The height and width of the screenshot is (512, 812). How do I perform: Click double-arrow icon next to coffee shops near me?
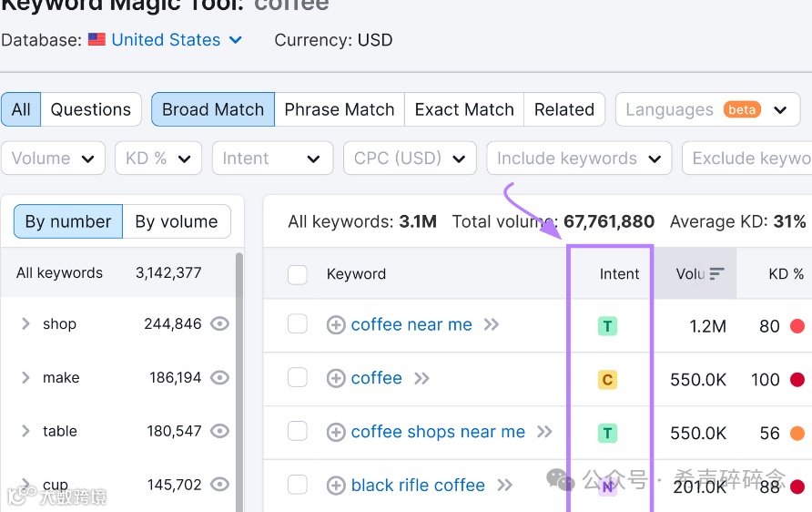click(544, 432)
